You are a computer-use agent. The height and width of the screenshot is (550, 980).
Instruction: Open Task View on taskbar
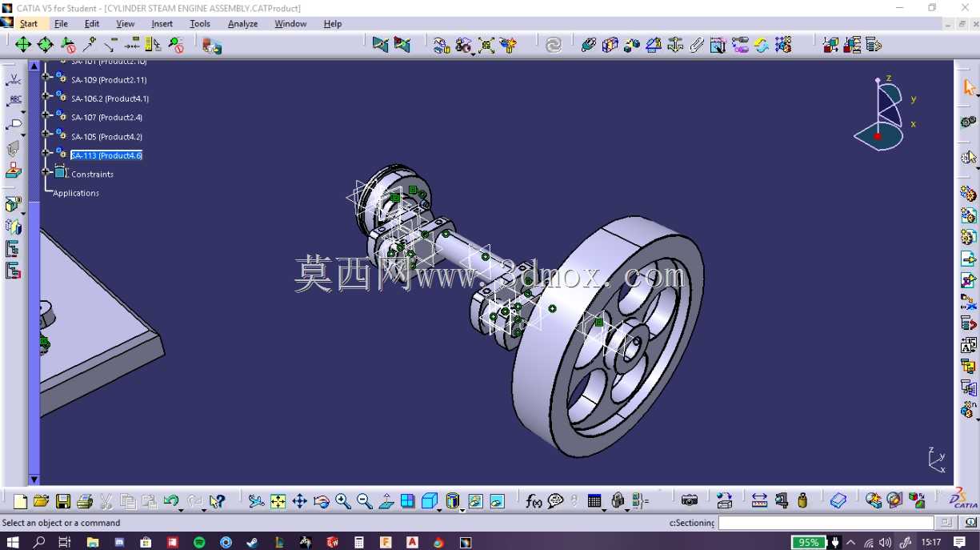[x=66, y=542]
